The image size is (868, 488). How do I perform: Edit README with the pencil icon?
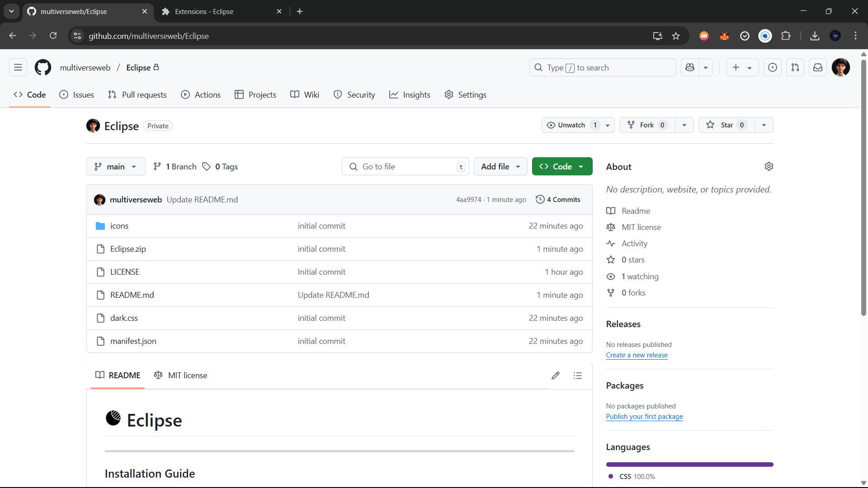click(x=556, y=375)
